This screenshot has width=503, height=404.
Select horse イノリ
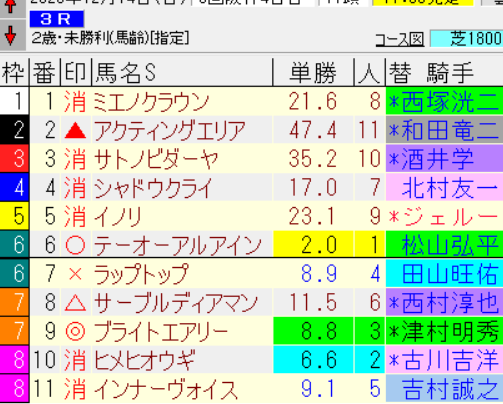pos(118,216)
